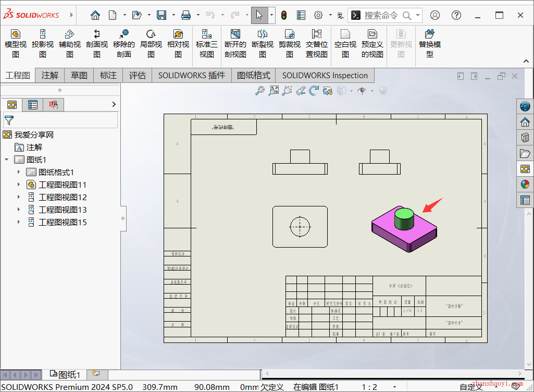Select Removed Section (移除的剖面) tool

click(124, 44)
